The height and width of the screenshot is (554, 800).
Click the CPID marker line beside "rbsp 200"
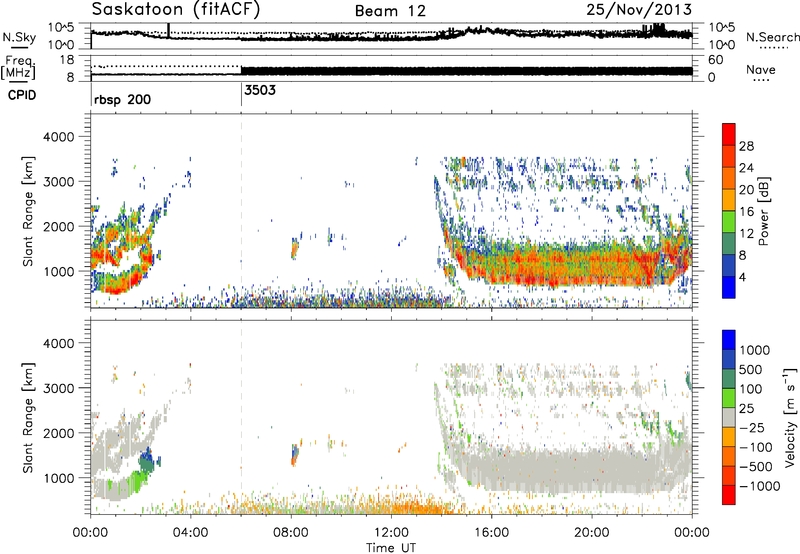pos(91,93)
